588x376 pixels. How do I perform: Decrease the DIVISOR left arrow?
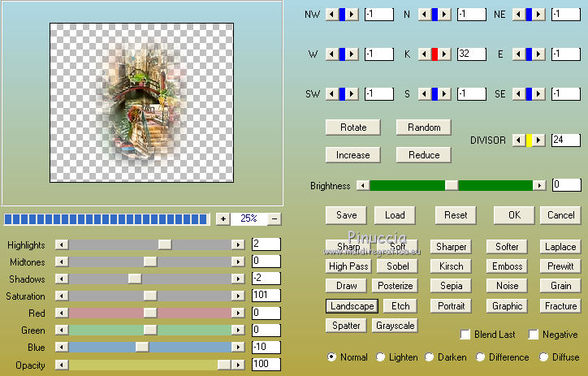[519, 140]
